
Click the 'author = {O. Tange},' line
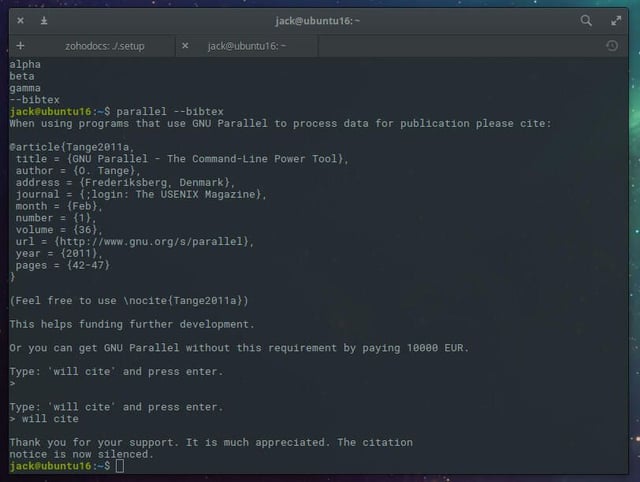click(78, 171)
